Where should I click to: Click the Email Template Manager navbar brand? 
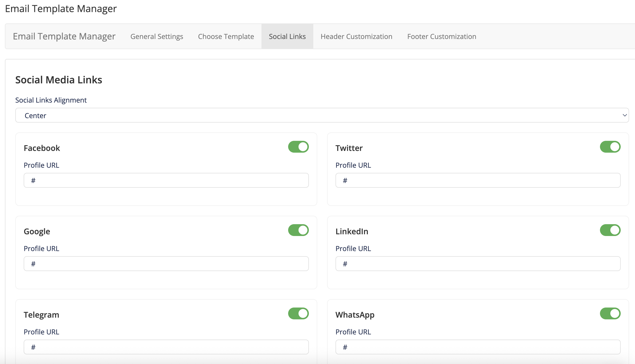pos(64,36)
